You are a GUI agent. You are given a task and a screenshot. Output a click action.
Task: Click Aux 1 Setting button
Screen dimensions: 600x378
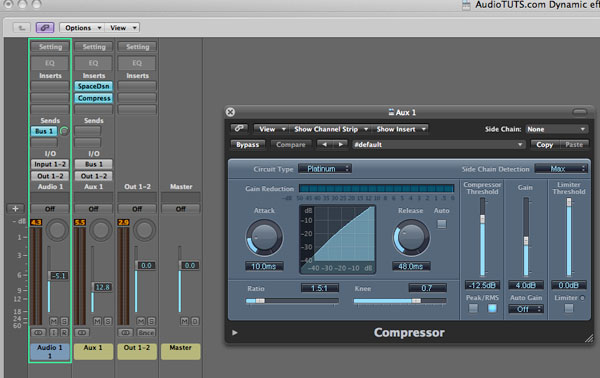pyautogui.click(x=94, y=47)
